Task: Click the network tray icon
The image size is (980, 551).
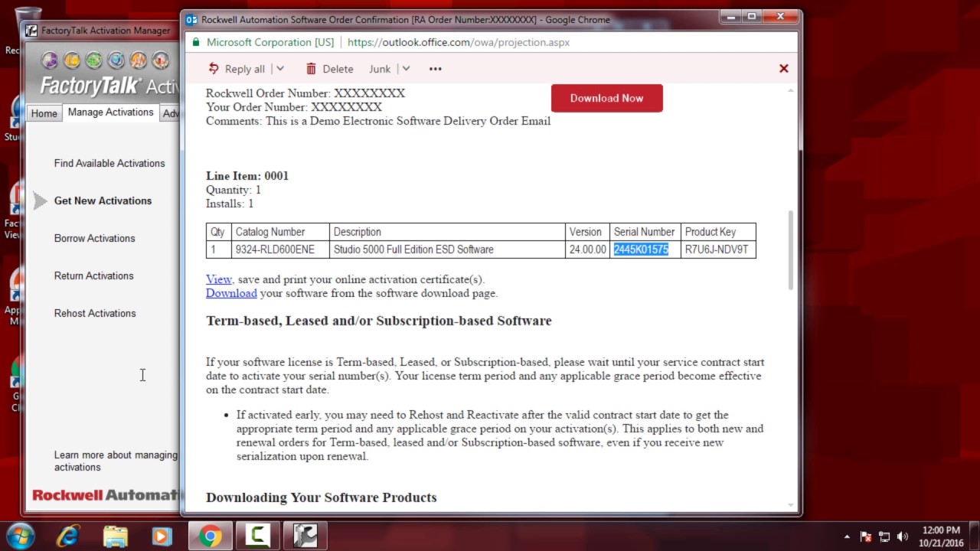Action: point(884,537)
